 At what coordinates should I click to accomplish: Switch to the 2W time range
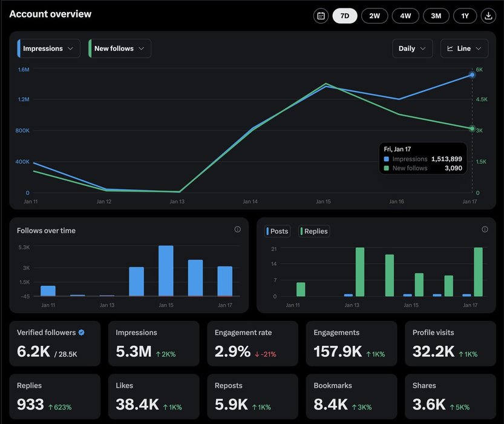pos(375,16)
